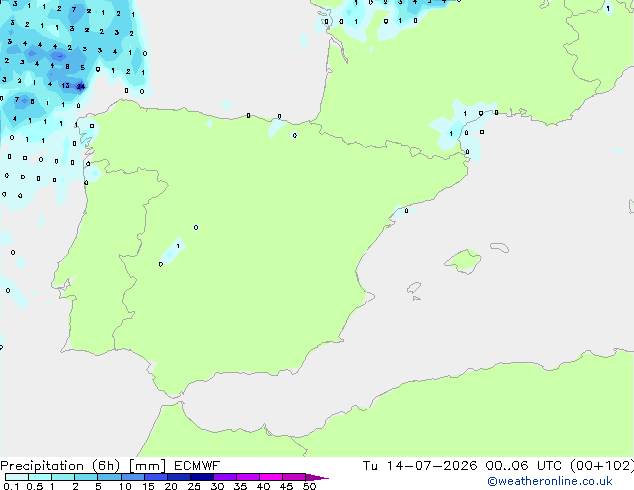
Task: Click the '13' precipitation value on the map
Action: [x=66, y=85]
